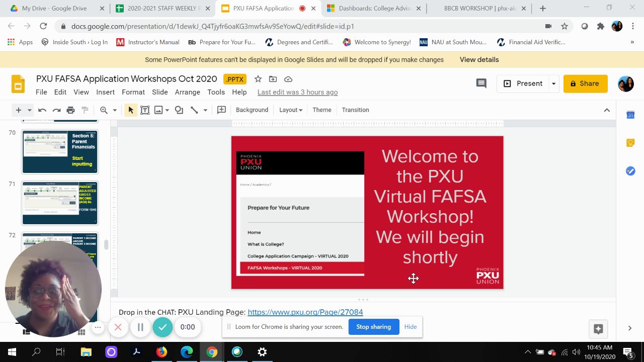
Task: Select slide 70 thumbnail
Action: tap(60, 151)
